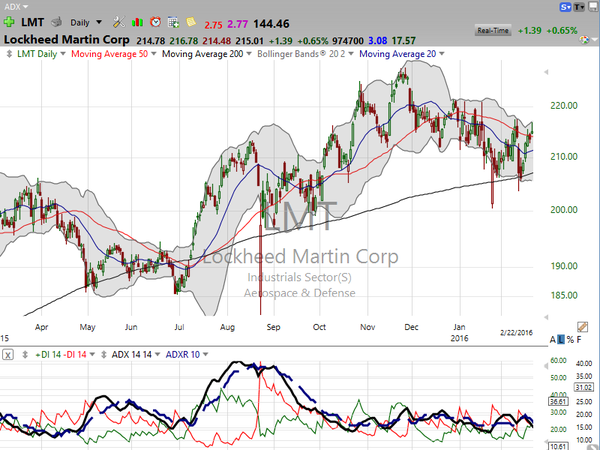Viewport: 600px width, 450px height.
Task: Click the color wheel icon at top right
Action: pyautogui.click(x=584, y=39)
